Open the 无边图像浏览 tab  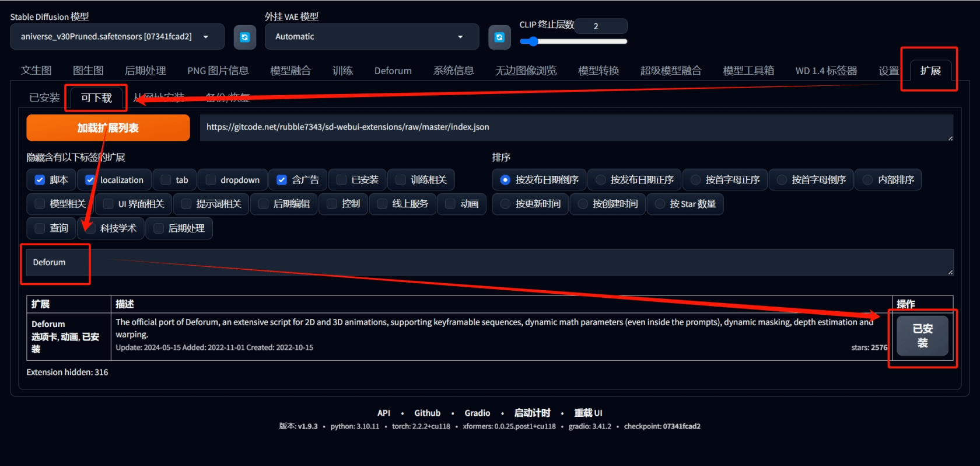526,71
